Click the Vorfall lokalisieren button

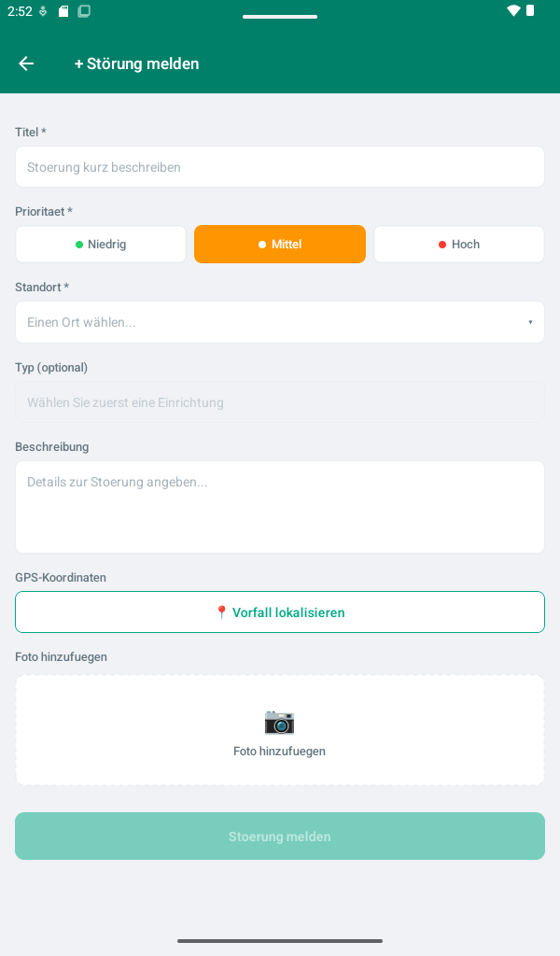[280, 612]
